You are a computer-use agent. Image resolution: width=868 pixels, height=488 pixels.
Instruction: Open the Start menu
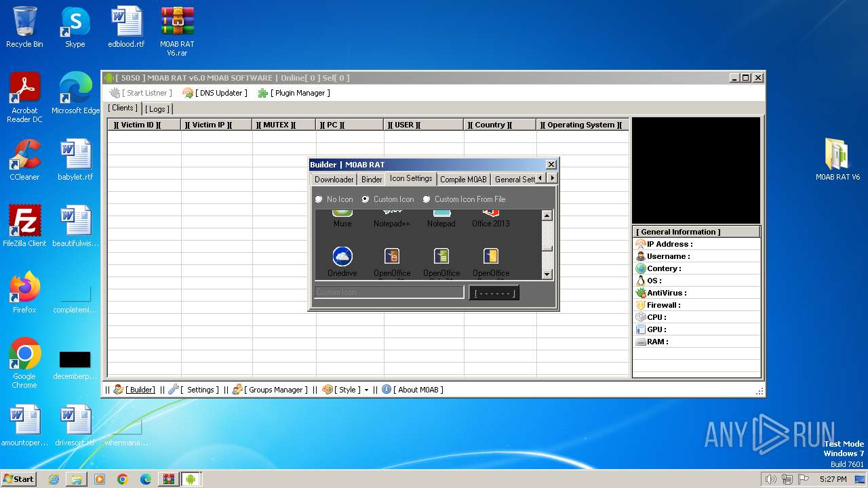18,479
